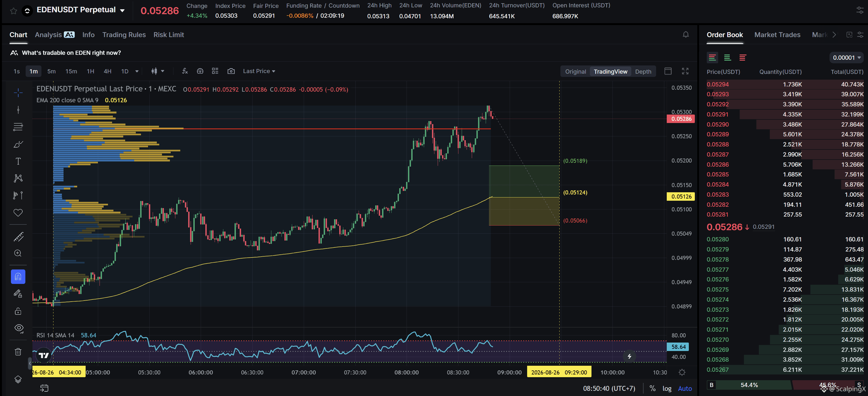This screenshot has height=396, width=868.
Task: Open the indicators fx button
Action: click(x=185, y=71)
